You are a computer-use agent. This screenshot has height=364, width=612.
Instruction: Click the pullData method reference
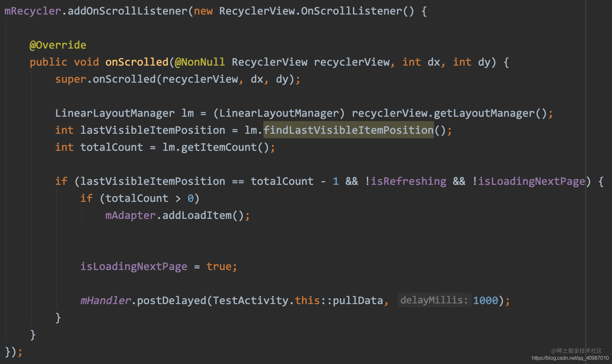358,301
